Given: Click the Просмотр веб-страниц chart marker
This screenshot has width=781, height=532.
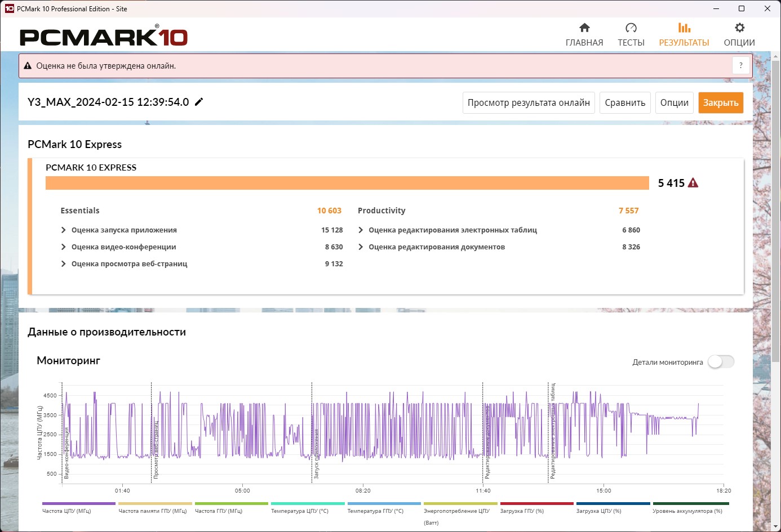Looking at the screenshot, I should pos(156,449).
